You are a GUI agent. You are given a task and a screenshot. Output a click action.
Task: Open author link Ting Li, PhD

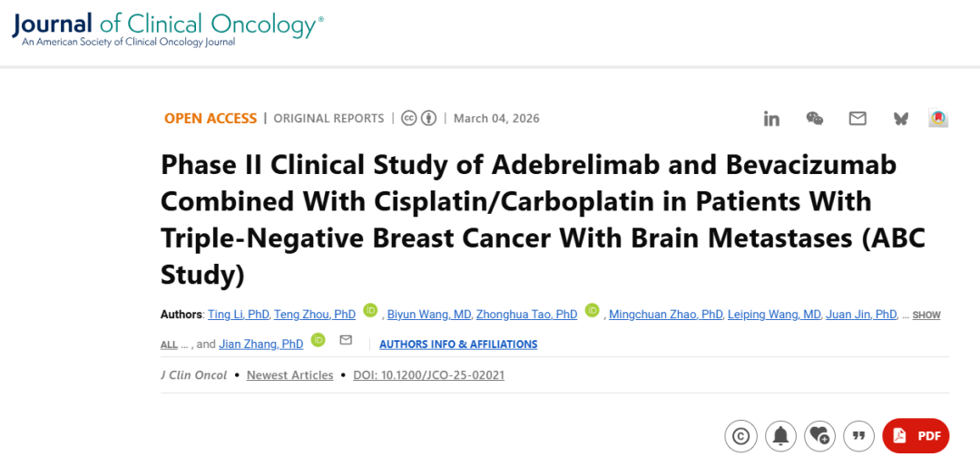tap(239, 315)
